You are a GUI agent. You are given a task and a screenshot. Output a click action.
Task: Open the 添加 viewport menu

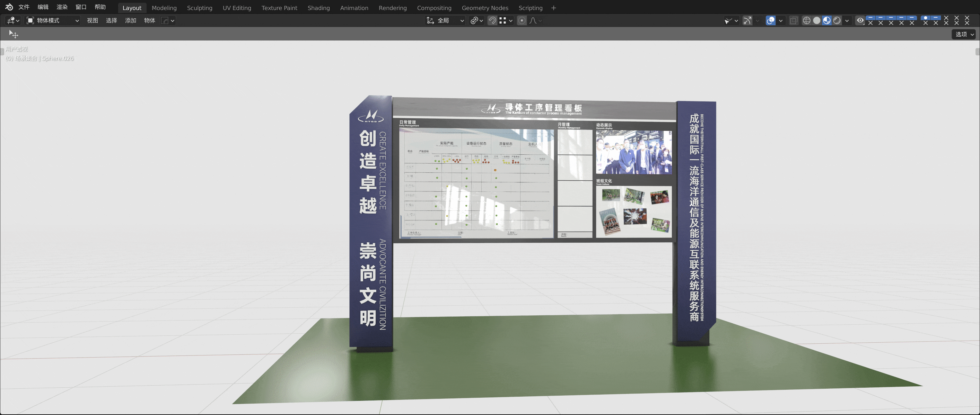131,20
